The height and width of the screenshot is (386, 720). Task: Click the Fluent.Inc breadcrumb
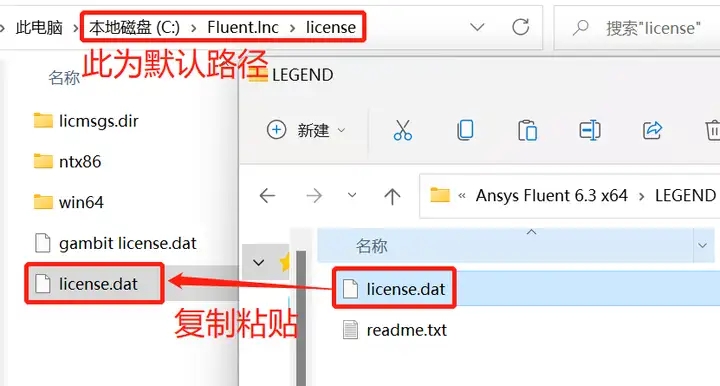click(243, 28)
